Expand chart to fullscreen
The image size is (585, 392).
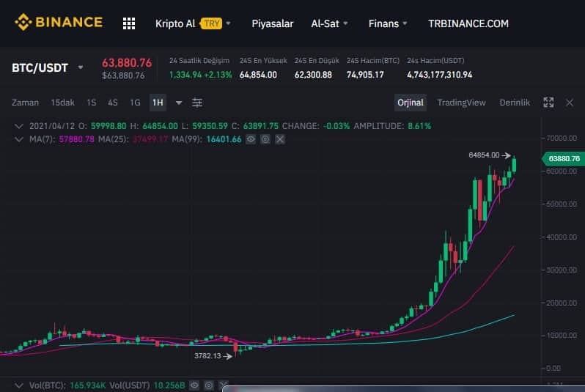(x=548, y=103)
